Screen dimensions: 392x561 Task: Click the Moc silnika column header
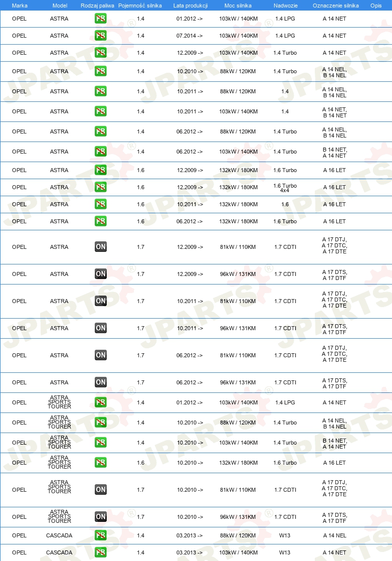238,6
